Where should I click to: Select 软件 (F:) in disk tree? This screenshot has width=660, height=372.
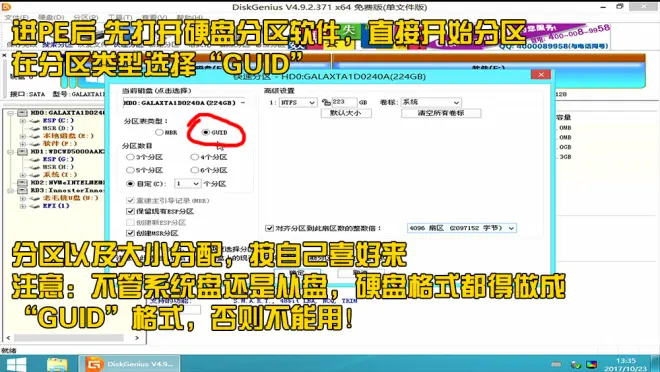point(60,143)
